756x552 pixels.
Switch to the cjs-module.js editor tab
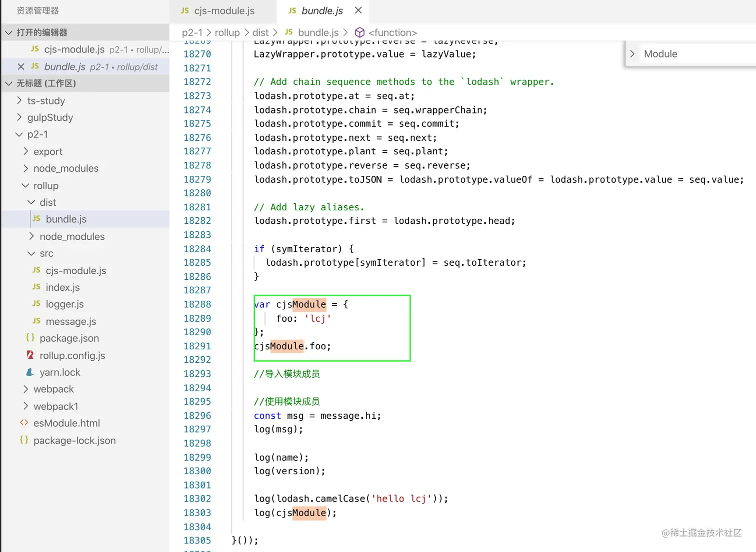[x=223, y=10]
